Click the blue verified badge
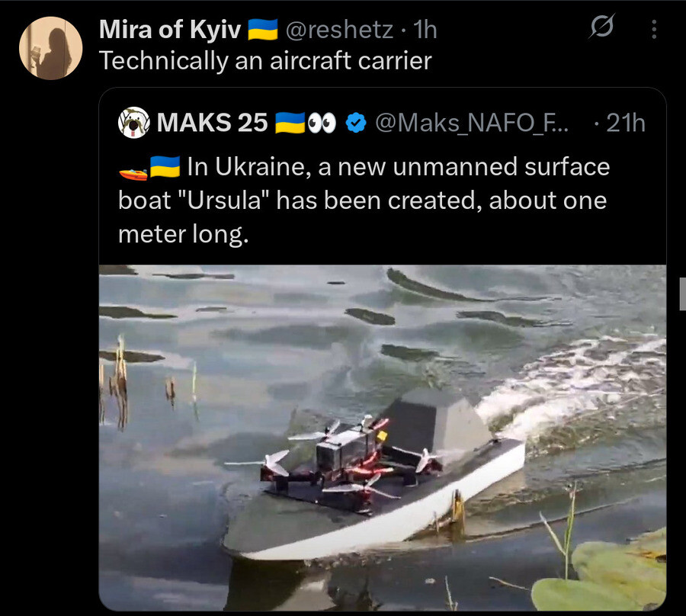686x616 pixels. [x=356, y=123]
